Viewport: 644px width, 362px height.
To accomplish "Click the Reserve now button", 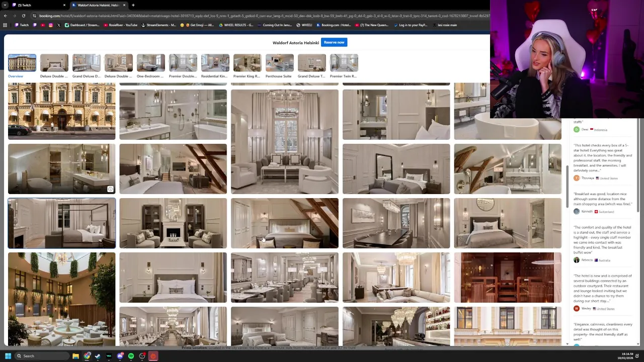I will tap(334, 42).
